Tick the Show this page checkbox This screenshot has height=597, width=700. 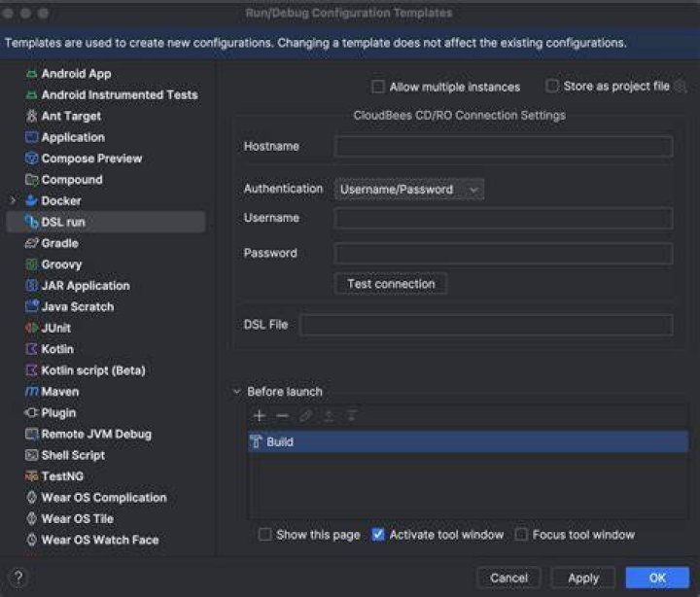coord(264,535)
